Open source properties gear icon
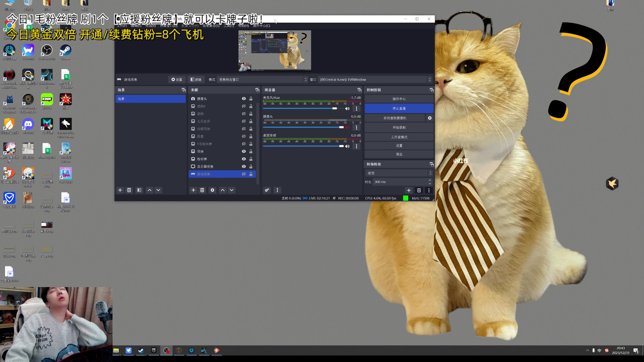This screenshot has height=362, width=644. point(212,190)
